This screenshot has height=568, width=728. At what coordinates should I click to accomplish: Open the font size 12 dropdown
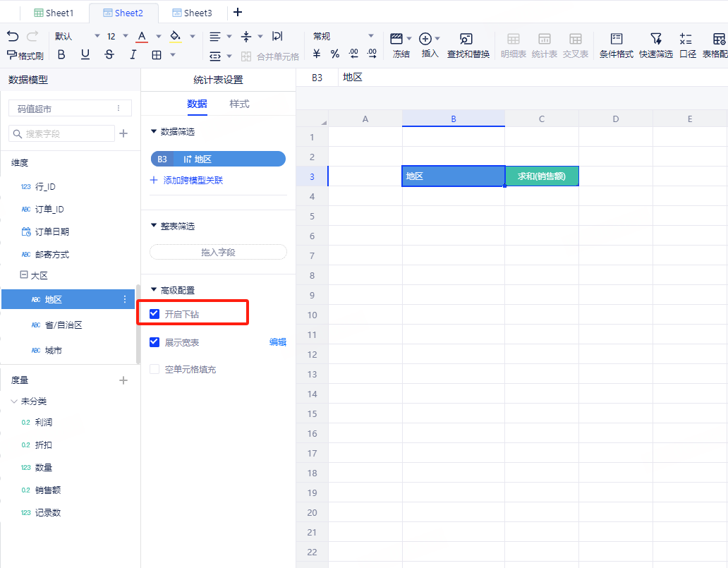click(x=117, y=36)
